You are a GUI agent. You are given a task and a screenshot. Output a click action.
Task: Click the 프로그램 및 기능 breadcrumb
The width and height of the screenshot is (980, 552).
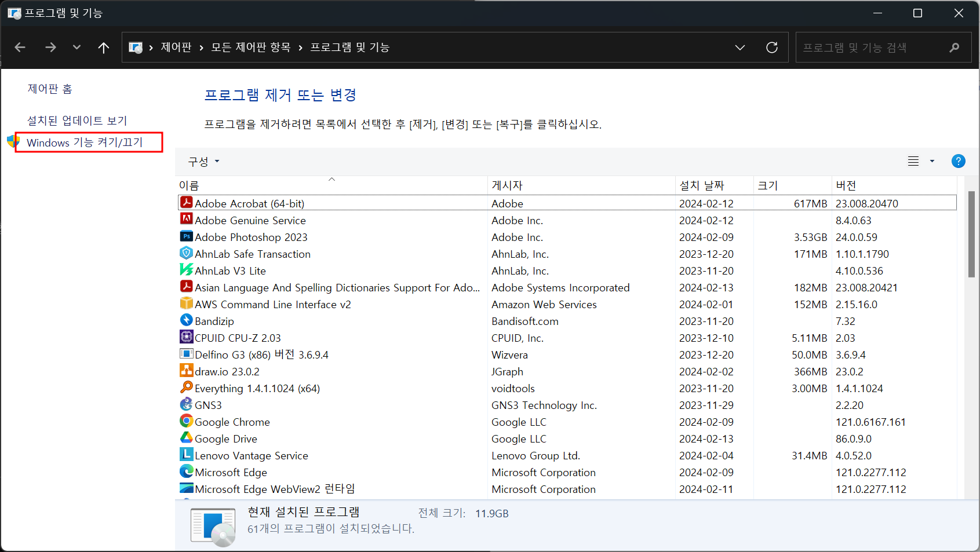[350, 47]
